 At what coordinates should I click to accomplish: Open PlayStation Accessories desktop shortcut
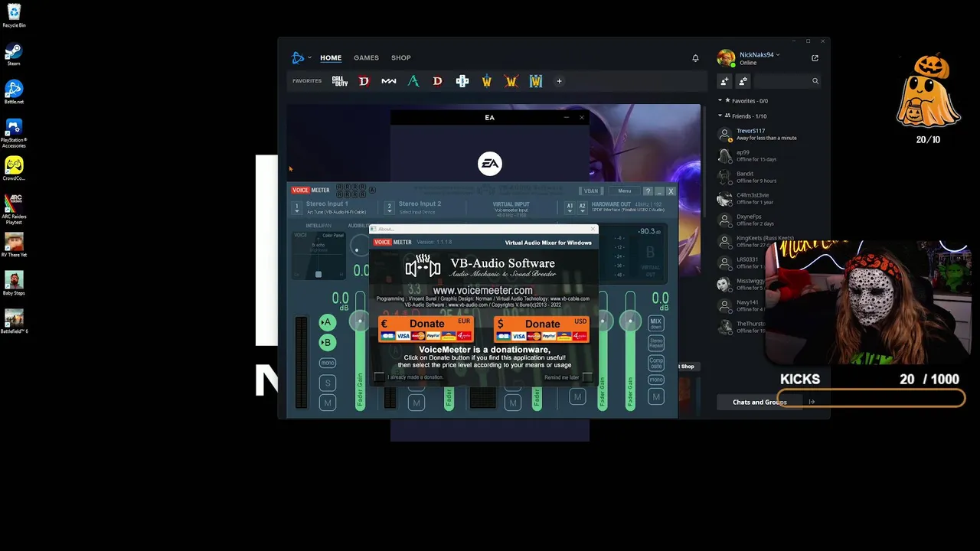(x=14, y=132)
